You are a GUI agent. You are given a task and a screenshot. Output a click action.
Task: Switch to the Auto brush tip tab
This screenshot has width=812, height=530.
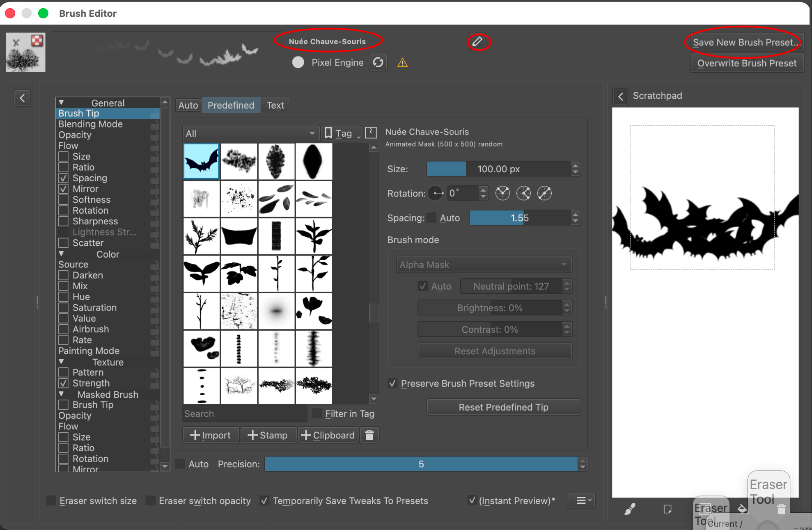(188, 105)
